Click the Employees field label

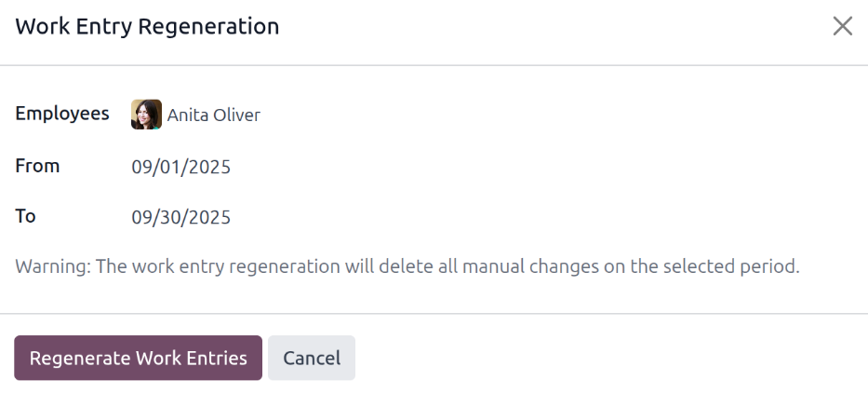(62, 114)
